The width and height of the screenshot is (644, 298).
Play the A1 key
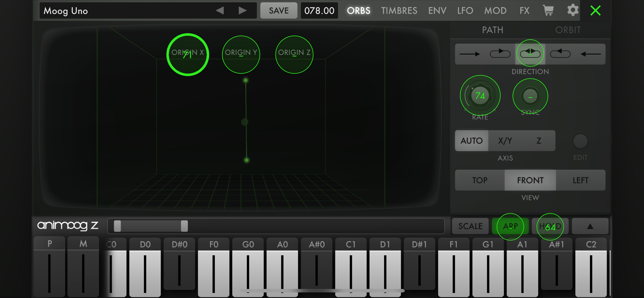(x=522, y=268)
